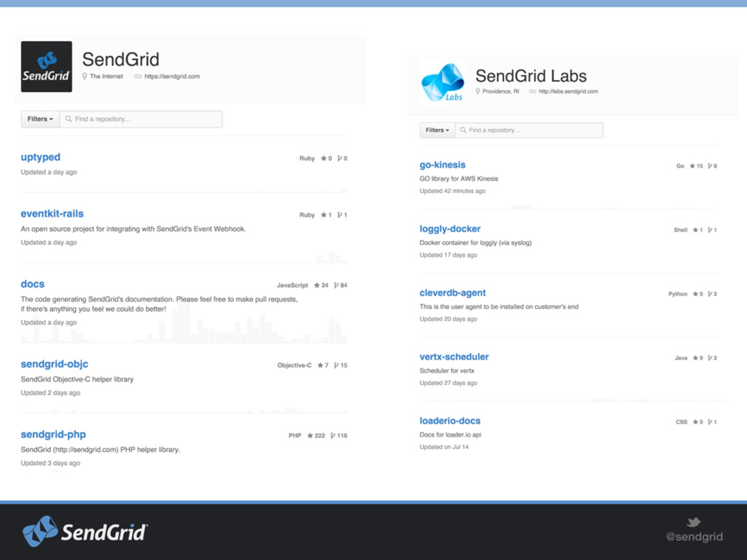Click the 'Updated 42 minutes ago' text
Screen dimensions: 747x560
pyautogui.click(x=452, y=191)
